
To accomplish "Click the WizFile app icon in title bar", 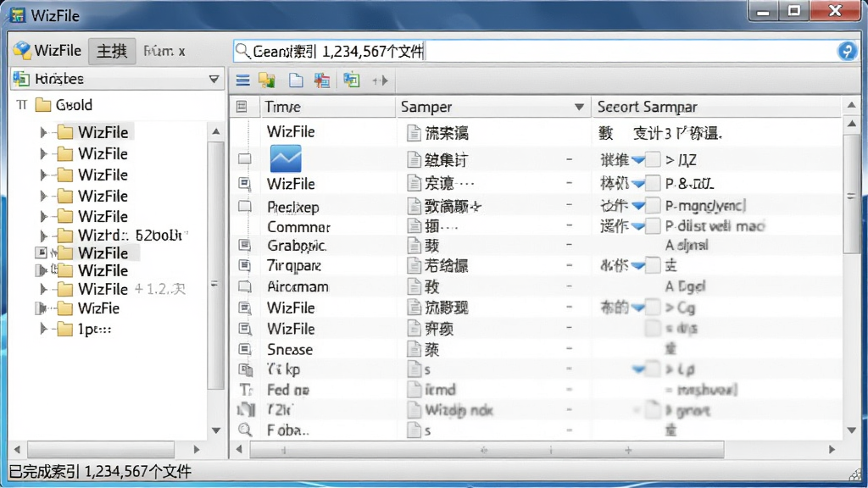I will pos(17,15).
